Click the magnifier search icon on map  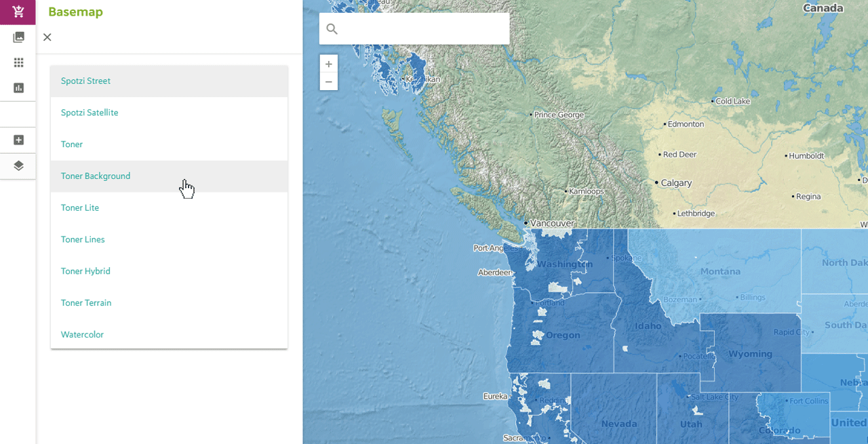pyautogui.click(x=332, y=29)
